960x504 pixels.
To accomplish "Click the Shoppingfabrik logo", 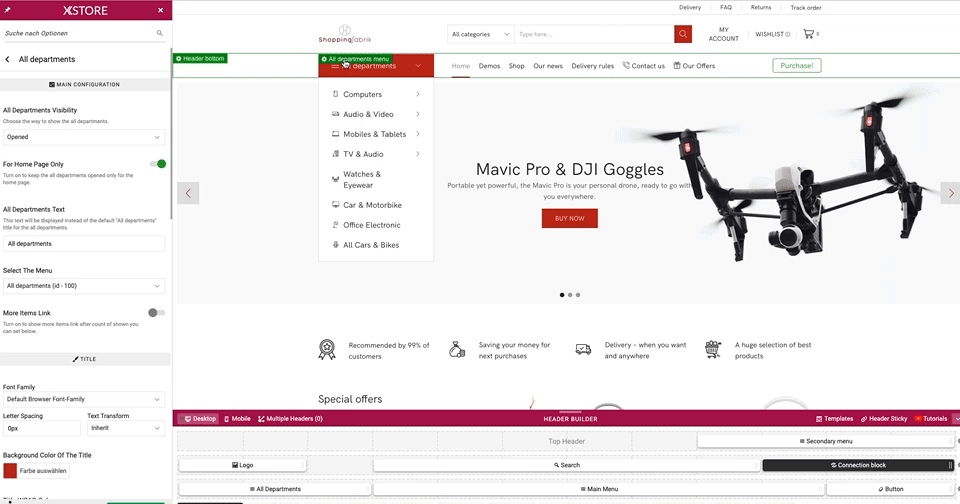I will [x=345, y=34].
